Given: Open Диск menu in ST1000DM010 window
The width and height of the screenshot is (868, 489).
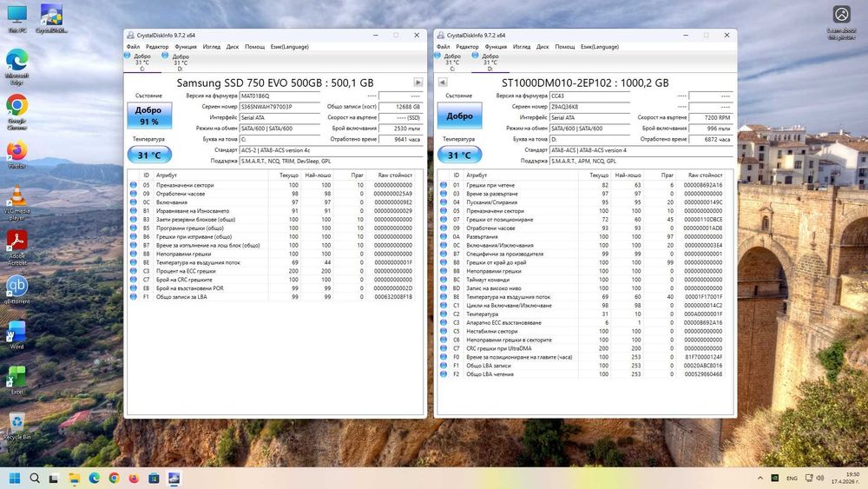Looking at the screenshot, I should tap(542, 47).
